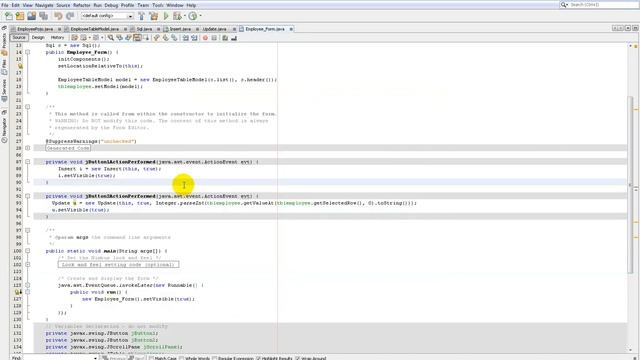Toggle the Match Case checkbox
Image resolution: width=640 pixels, height=360 pixels.
click(151, 358)
